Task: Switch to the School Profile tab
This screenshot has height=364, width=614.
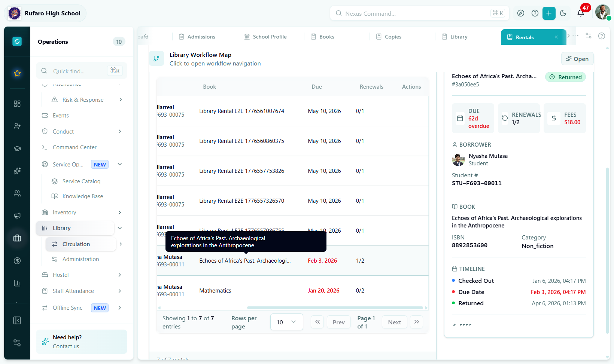Action: [x=265, y=37]
